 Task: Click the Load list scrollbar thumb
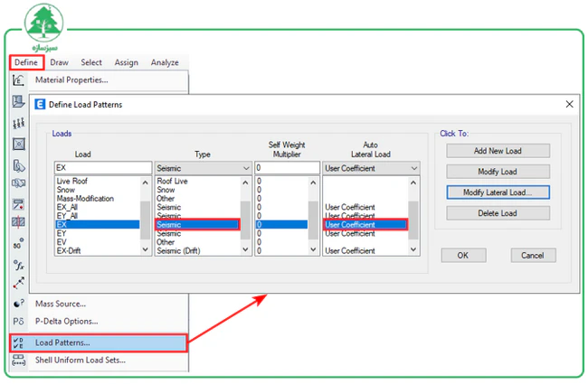click(x=146, y=220)
